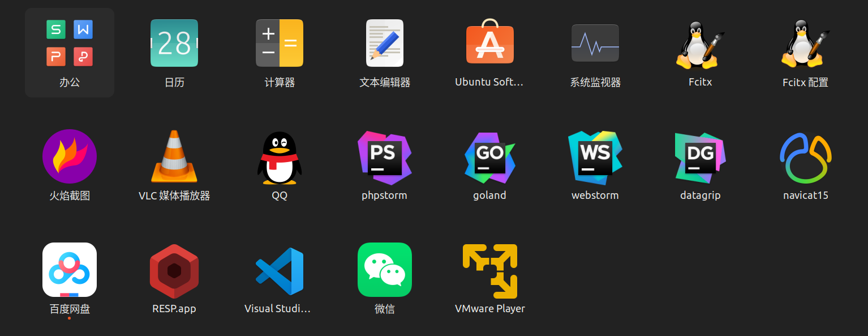This screenshot has width=868, height=336.
Task: Click the "phpstorm" label text
Action: pos(385,195)
